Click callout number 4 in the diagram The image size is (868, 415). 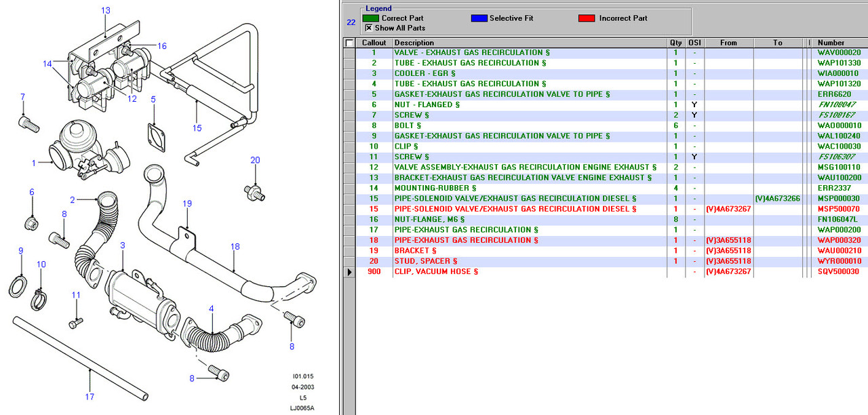212,309
